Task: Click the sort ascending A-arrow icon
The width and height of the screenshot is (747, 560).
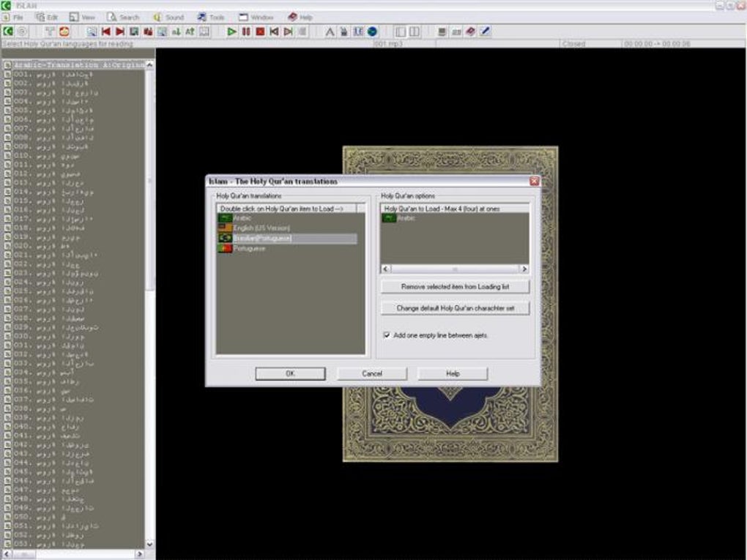Action: pyautogui.click(x=190, y=31)
